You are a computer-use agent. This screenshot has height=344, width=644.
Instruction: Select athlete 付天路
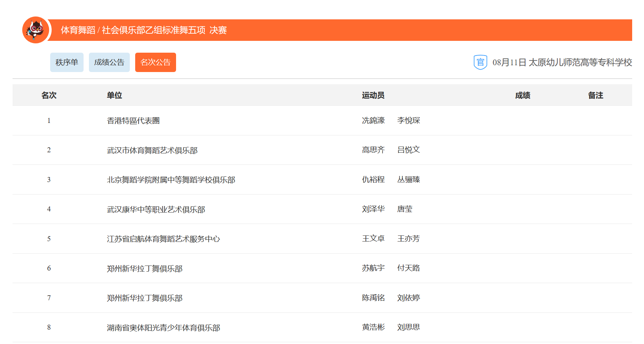click(x=408, y=268)
